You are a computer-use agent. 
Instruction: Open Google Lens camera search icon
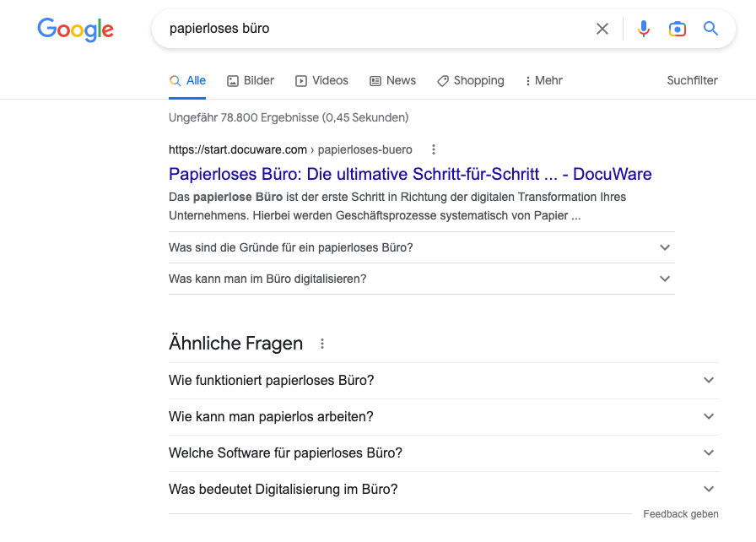click(677, 29)
